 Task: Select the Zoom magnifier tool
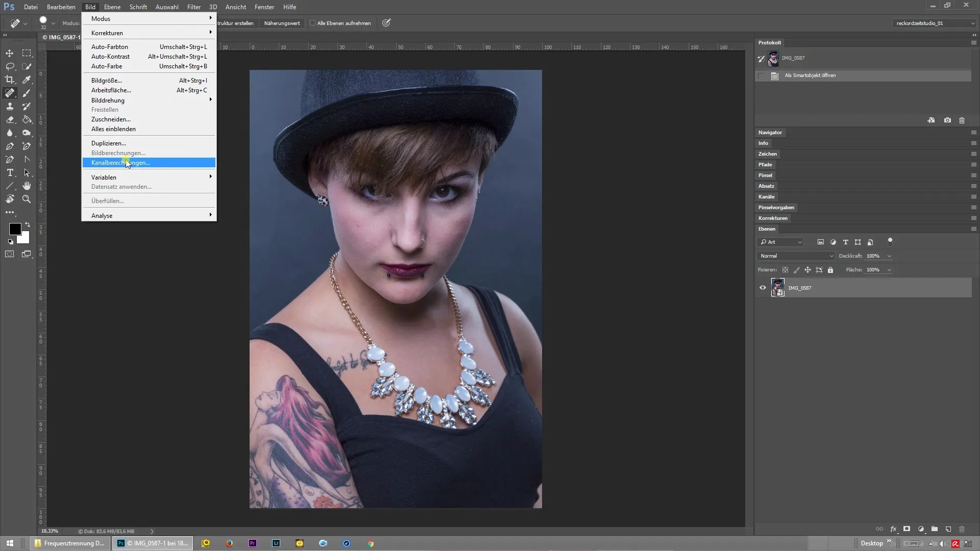[27, 199]
